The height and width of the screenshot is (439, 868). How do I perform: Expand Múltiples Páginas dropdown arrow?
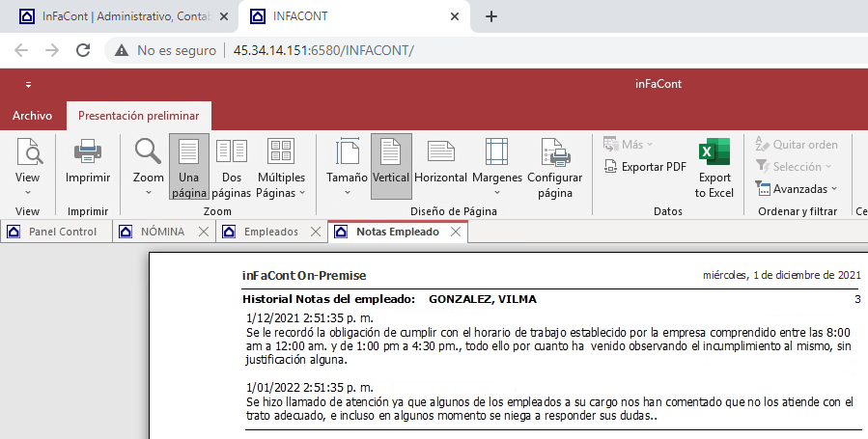point(302,193)
